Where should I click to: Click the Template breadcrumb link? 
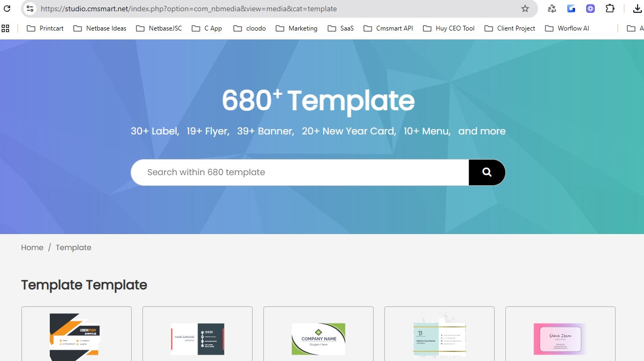[x=73, y=247]
